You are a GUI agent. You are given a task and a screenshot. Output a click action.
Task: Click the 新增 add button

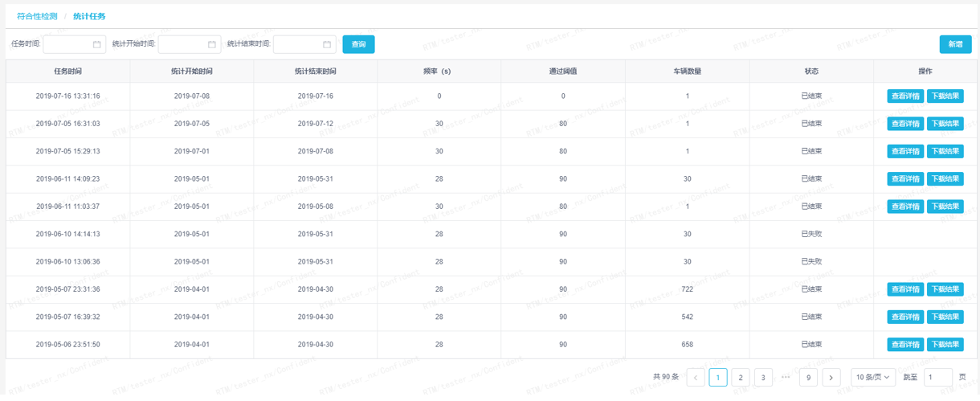pos(955,45)
